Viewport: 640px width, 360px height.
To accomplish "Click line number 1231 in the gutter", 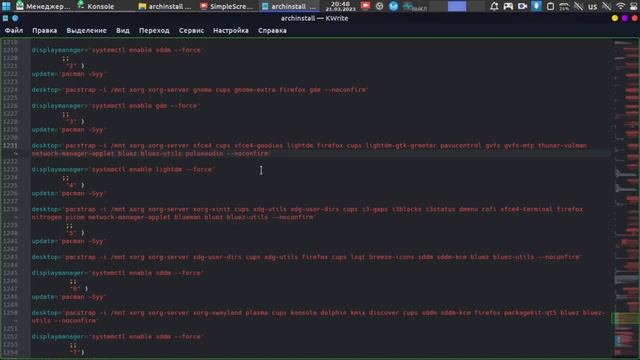I will [x=10, y=146].
